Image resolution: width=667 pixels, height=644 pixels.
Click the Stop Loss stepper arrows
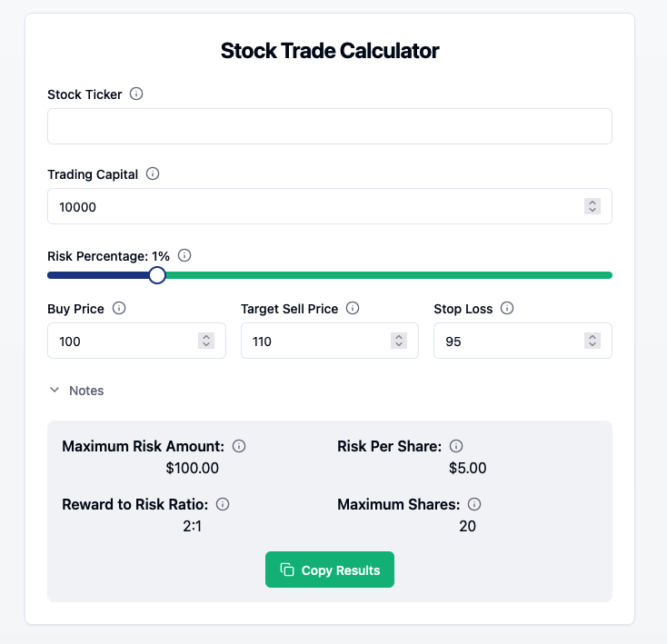pyautogui.click(x=592, y=341)
